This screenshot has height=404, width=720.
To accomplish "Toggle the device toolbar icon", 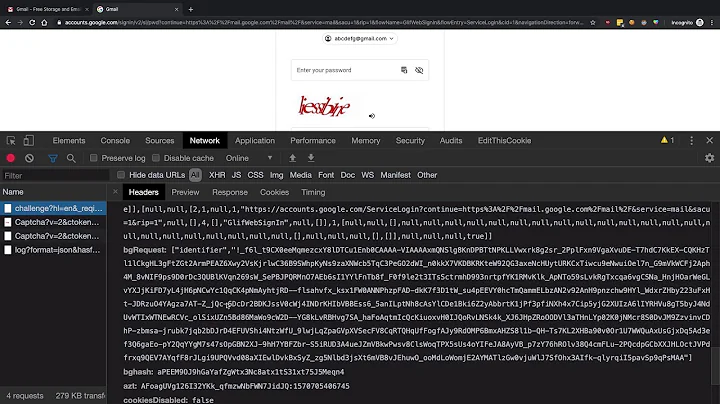I will 28,140.
